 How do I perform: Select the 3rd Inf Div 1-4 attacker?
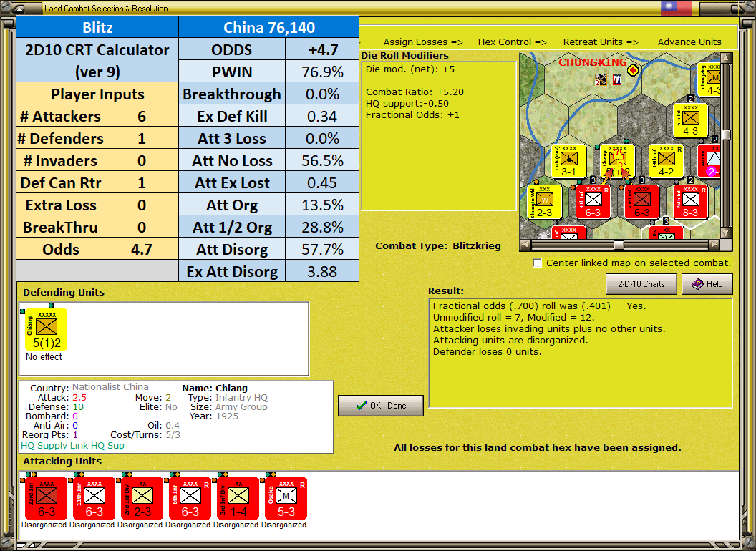coord(238,498)
